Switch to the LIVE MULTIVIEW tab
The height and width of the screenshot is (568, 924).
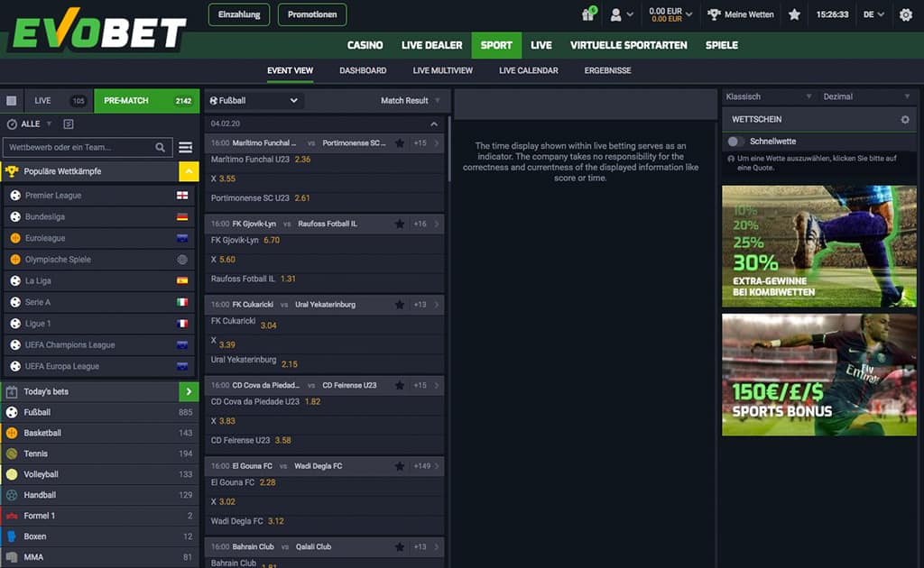442,70
